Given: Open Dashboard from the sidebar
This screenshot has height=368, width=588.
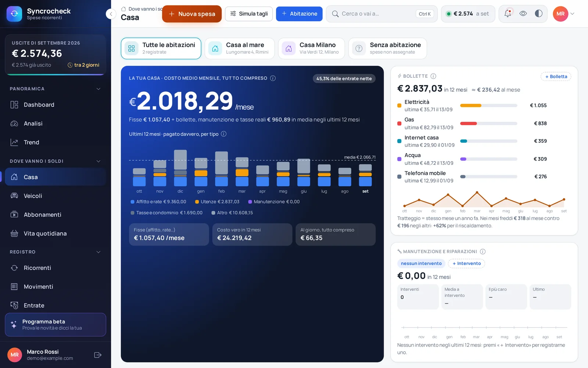Looking at the screenshot, I should [x=55, y=105].
